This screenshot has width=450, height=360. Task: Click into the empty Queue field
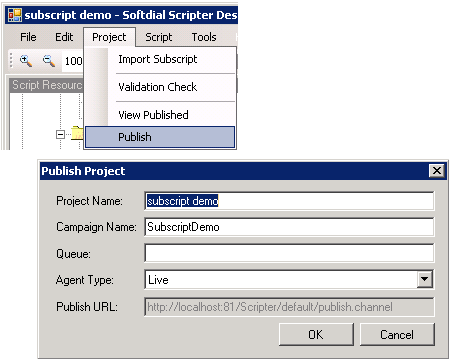289,253
